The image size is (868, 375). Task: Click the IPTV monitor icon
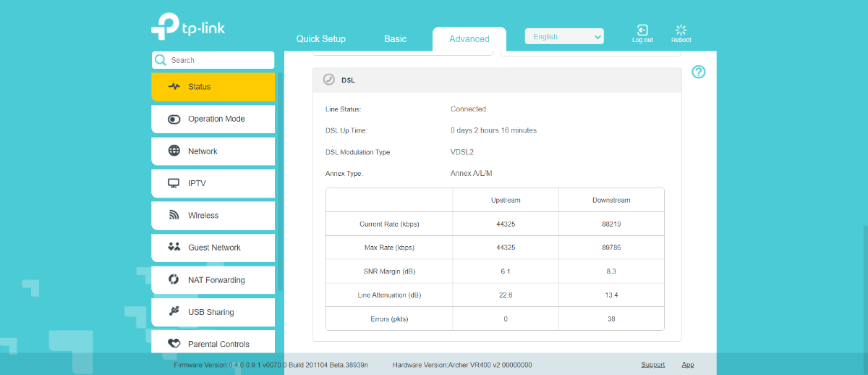174,183
